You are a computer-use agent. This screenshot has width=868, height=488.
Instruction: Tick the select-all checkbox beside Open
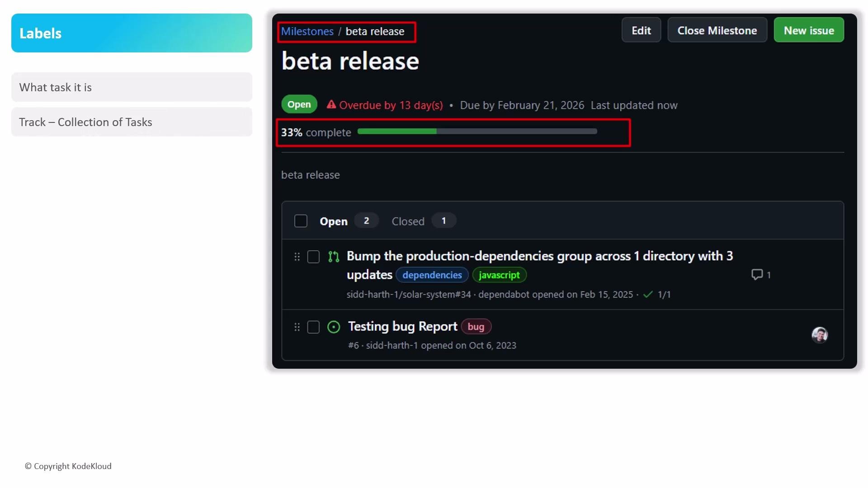pyautogui.click(x=301, y=221)
